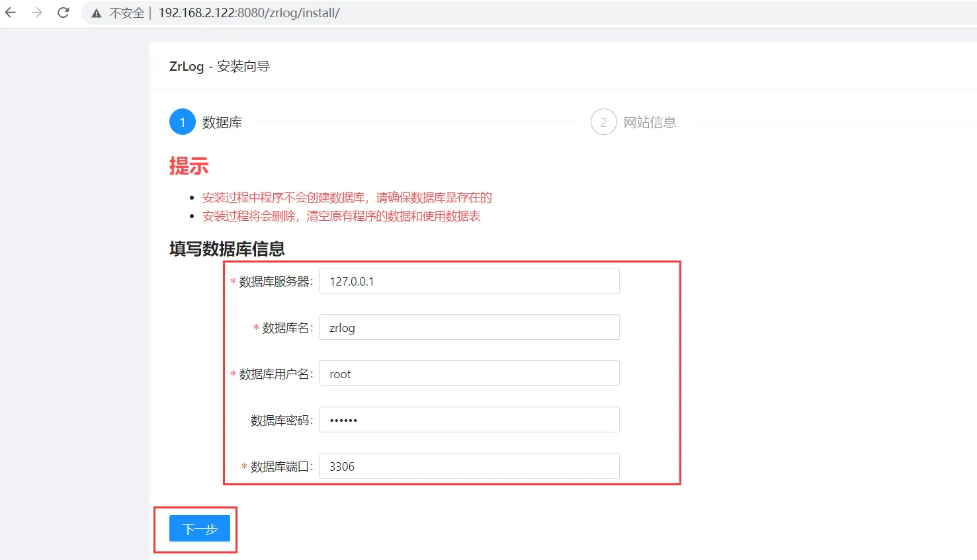This screenshot has height=560, width=977.
Task: Click the 数据库服务器 field label
Action: coord(275,282)
